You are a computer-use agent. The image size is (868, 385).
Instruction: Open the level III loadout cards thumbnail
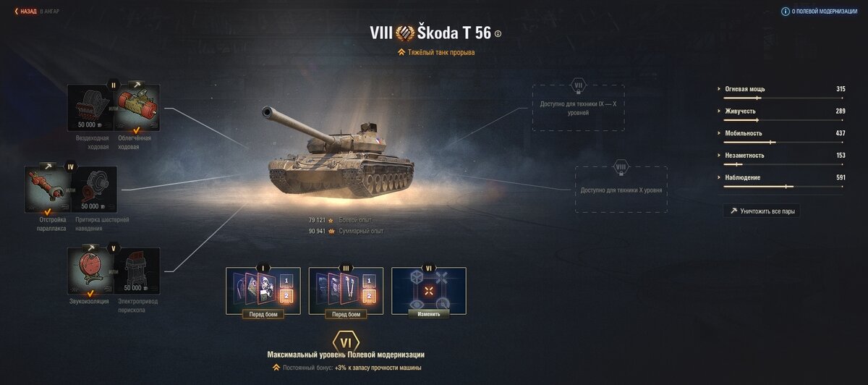click(346, 289)
